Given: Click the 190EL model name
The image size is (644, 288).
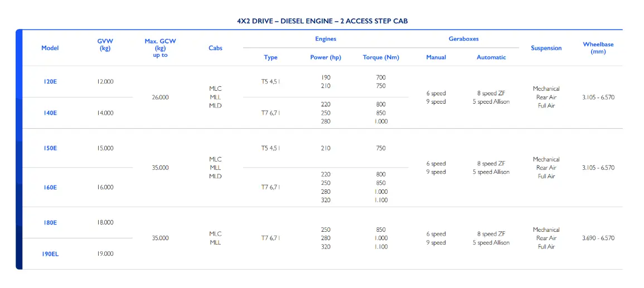Looking at the screenshot, I should click(50, 254).
